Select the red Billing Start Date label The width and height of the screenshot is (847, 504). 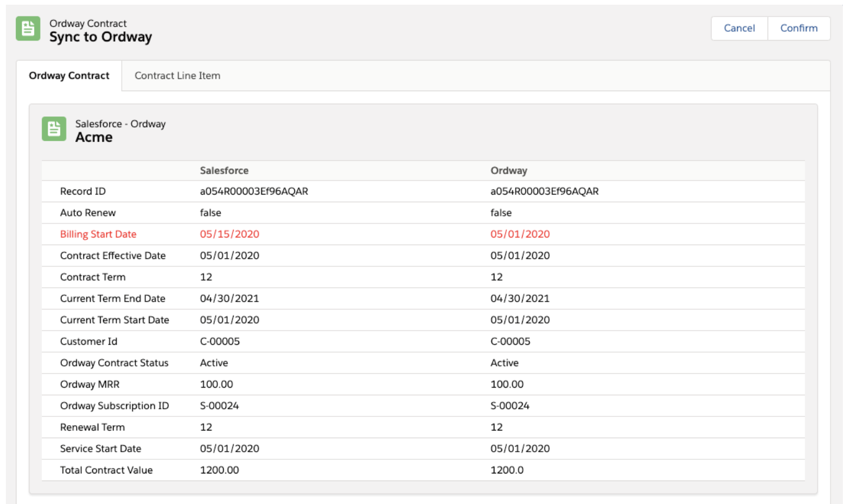98,234
